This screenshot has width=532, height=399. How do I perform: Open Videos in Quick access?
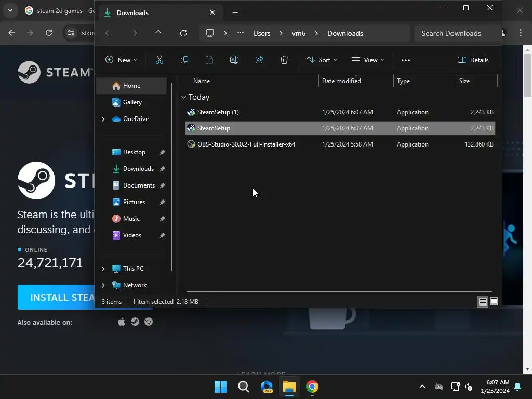[131, 235]
